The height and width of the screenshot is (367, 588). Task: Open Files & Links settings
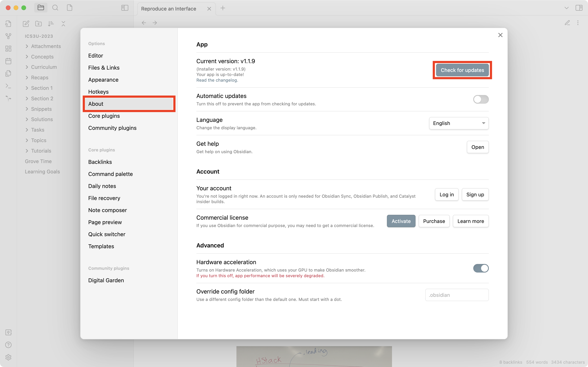click(129, 68)
